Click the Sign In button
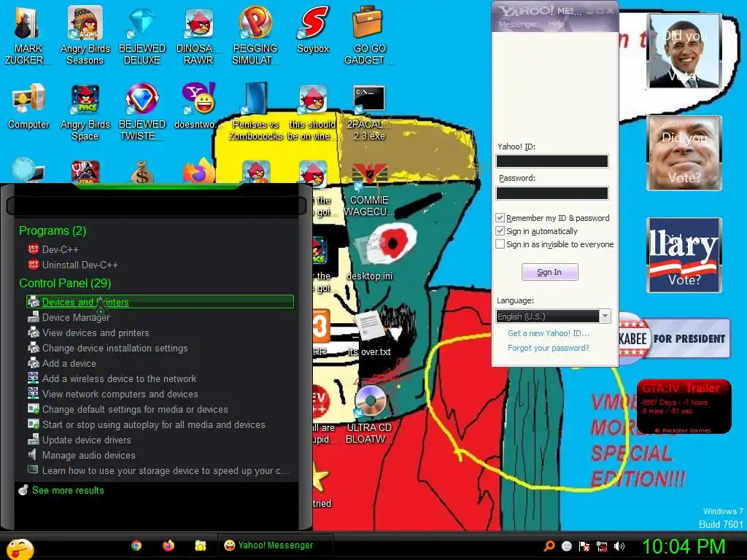 (x=550, y=272)
